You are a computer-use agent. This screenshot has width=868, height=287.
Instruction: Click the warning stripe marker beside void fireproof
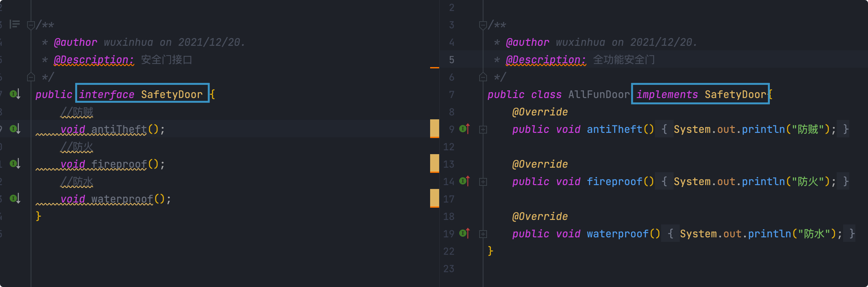[434, 163]
